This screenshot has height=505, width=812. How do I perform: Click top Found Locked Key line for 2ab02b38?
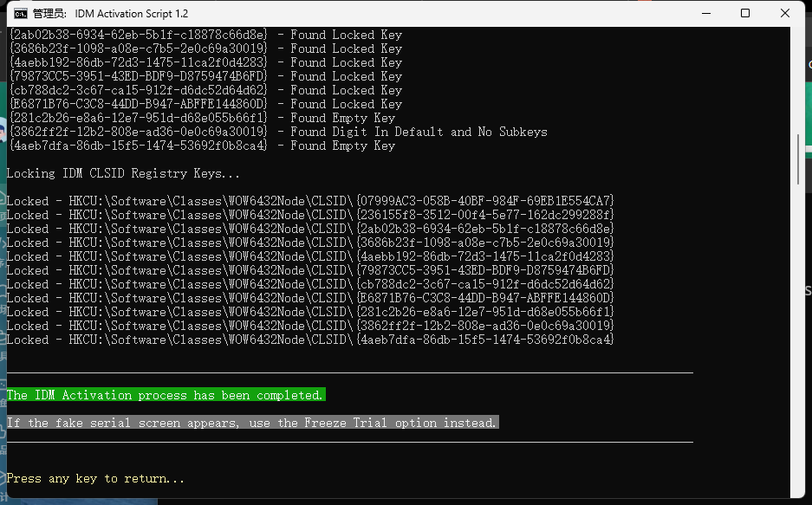(x=205, y=35)
